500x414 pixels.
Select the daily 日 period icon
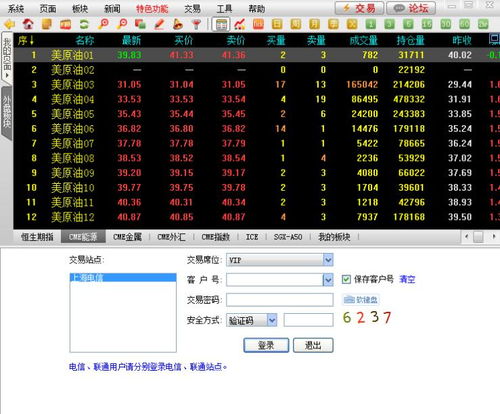277,24
